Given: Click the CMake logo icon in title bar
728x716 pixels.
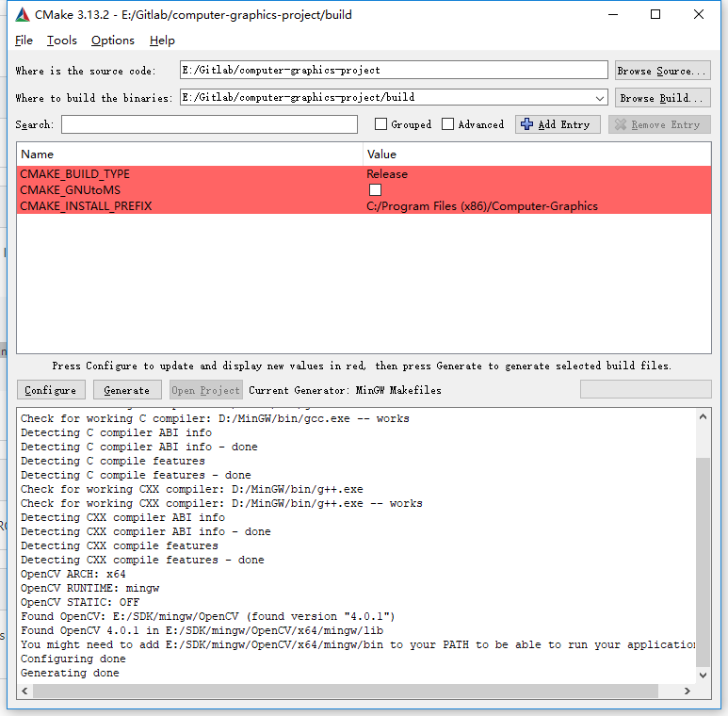Looking at the screenshot, I should click(23, 15).
